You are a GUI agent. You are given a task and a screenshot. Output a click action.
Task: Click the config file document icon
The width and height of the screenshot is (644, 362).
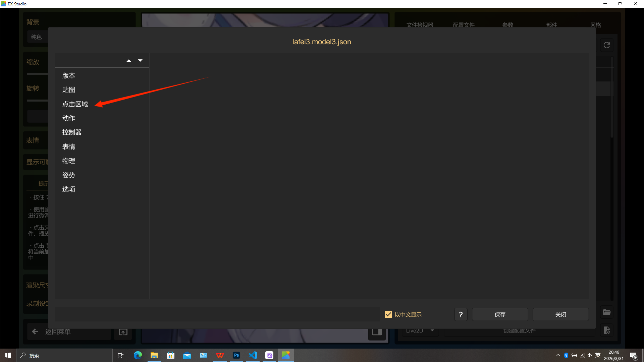[607, 330]
